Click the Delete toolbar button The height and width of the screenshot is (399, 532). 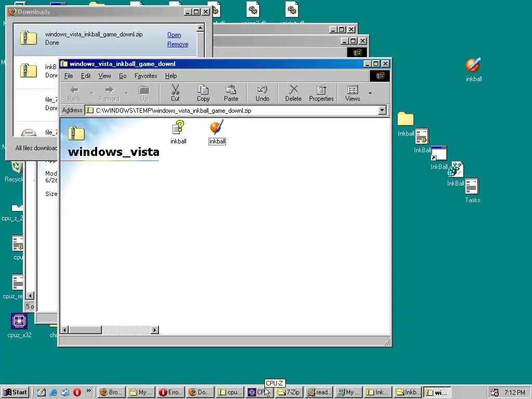point(293,93)
